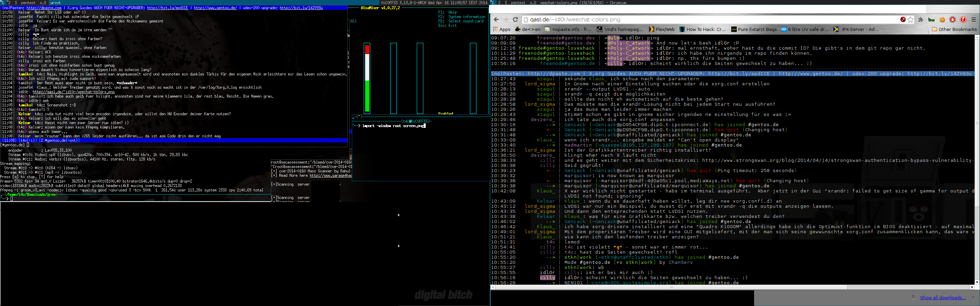Click Chromium's forward arrow

(506, 19)
